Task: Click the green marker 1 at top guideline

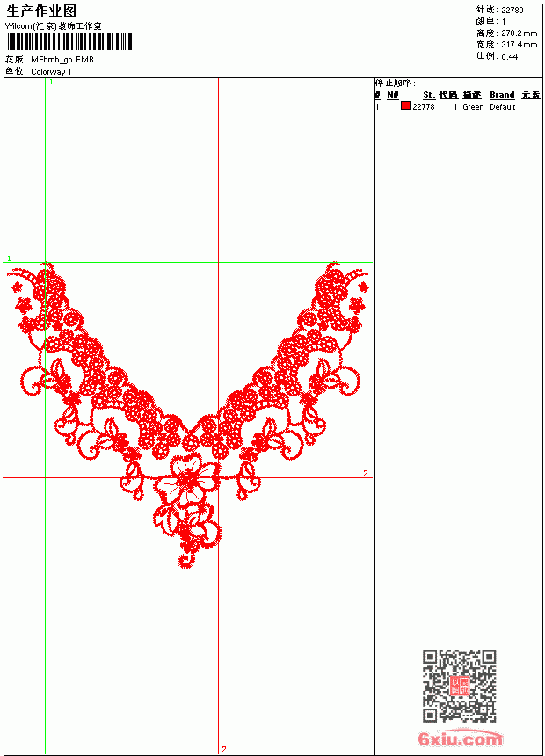Action: (51, 82)
